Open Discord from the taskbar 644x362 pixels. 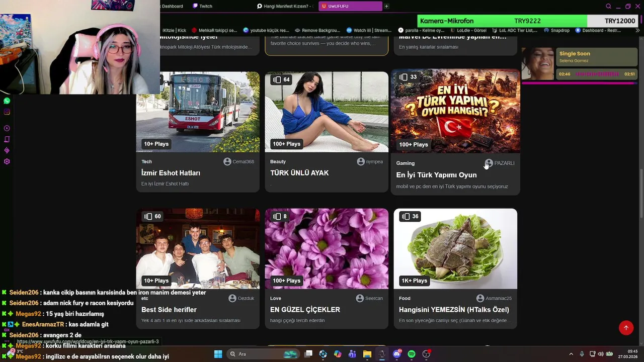pyautogui.click(x=397, y=354)
